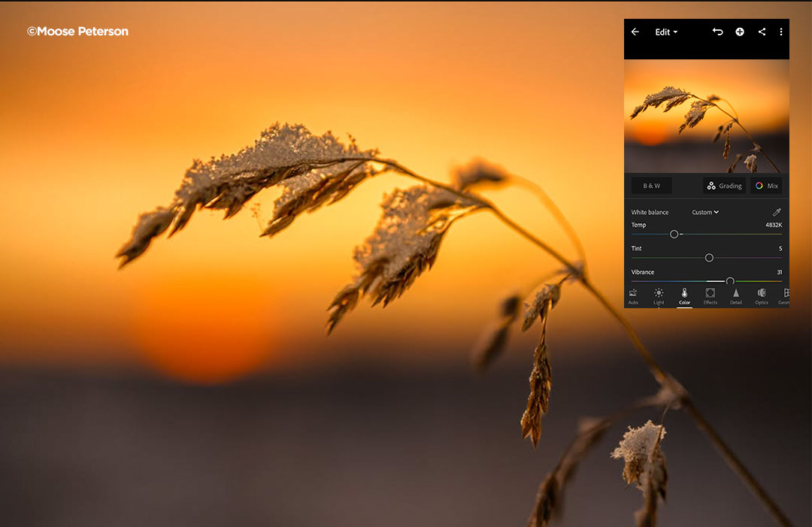Select the Color tab
Screen dimensions: 812x527
pos(685,297)
